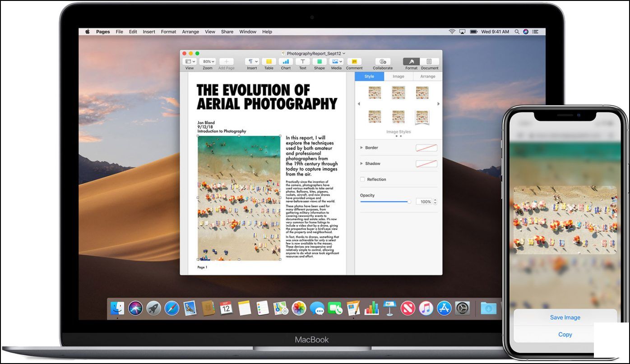The image size is (630, 364).
Task: Toggle the Format inspector paintbrush button
Action: [x=411, y=61]
